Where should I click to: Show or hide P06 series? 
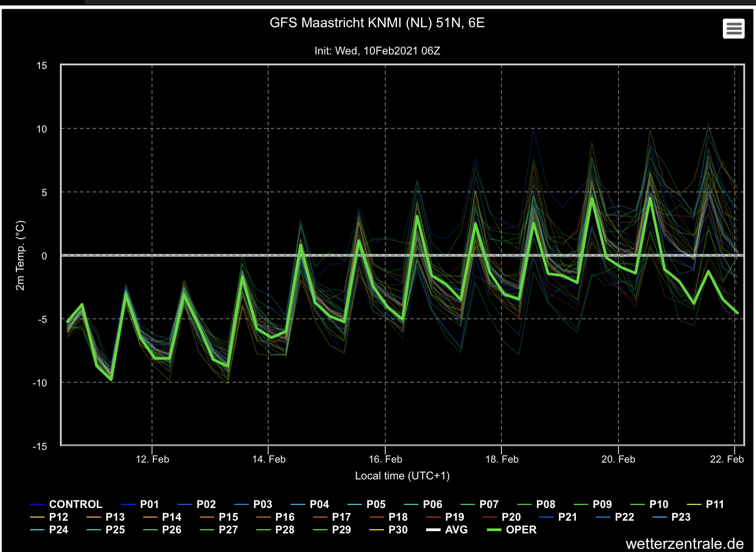pyautogui.click(x=422, y=504)
